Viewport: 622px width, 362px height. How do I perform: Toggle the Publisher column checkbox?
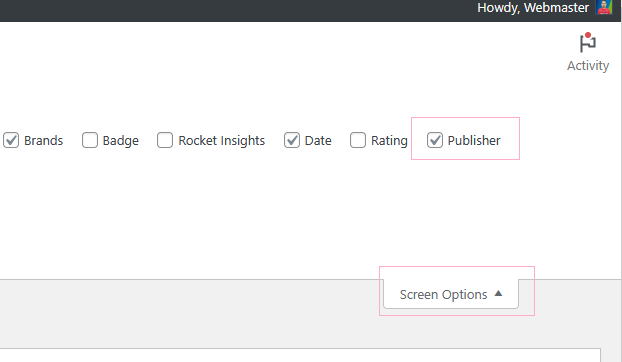pos(435,140)
